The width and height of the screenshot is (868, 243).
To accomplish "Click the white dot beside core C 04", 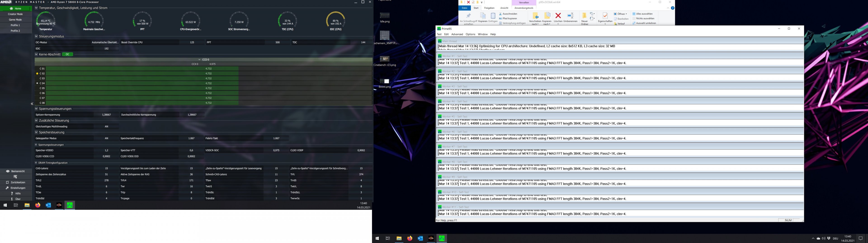I will tap(37, 83).
